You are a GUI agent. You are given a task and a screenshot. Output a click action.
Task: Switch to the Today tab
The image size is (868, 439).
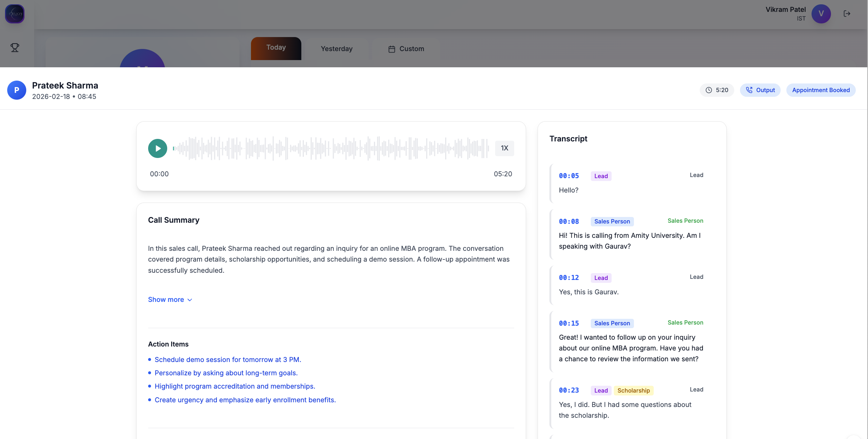(276, 48)
